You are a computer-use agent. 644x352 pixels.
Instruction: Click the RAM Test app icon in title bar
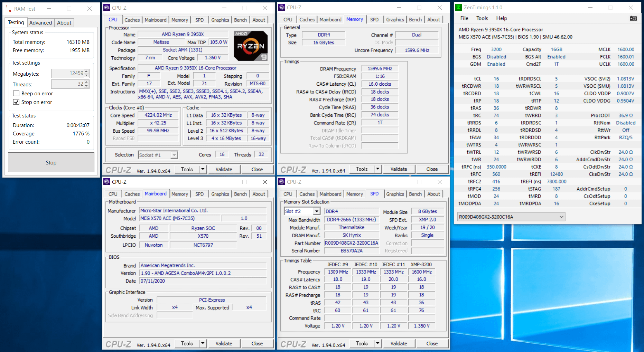[x=8, y=9]
